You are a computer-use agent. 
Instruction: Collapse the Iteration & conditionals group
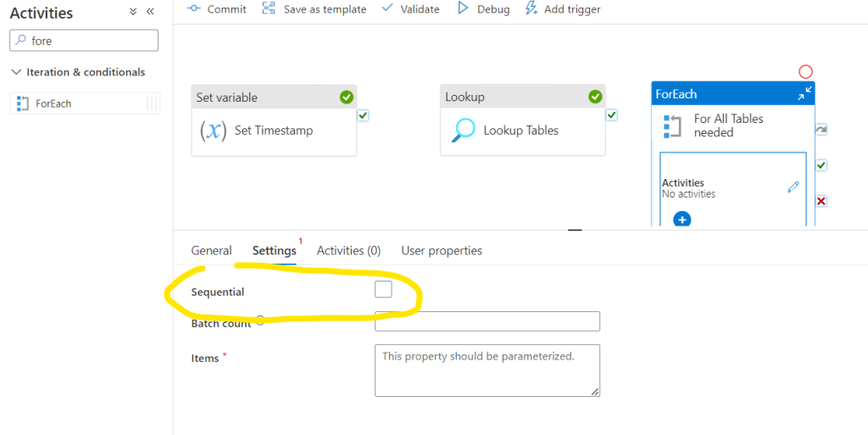coord(17,72)
